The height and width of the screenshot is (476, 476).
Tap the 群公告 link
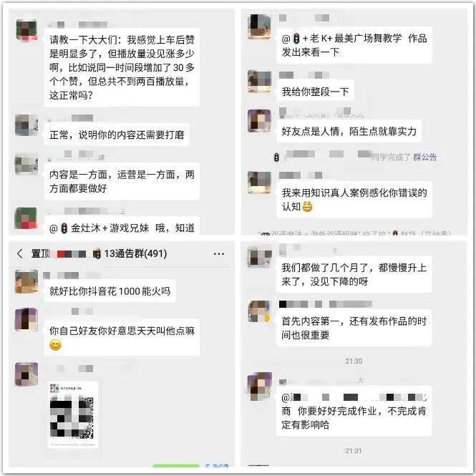click(x=424, y=157)
